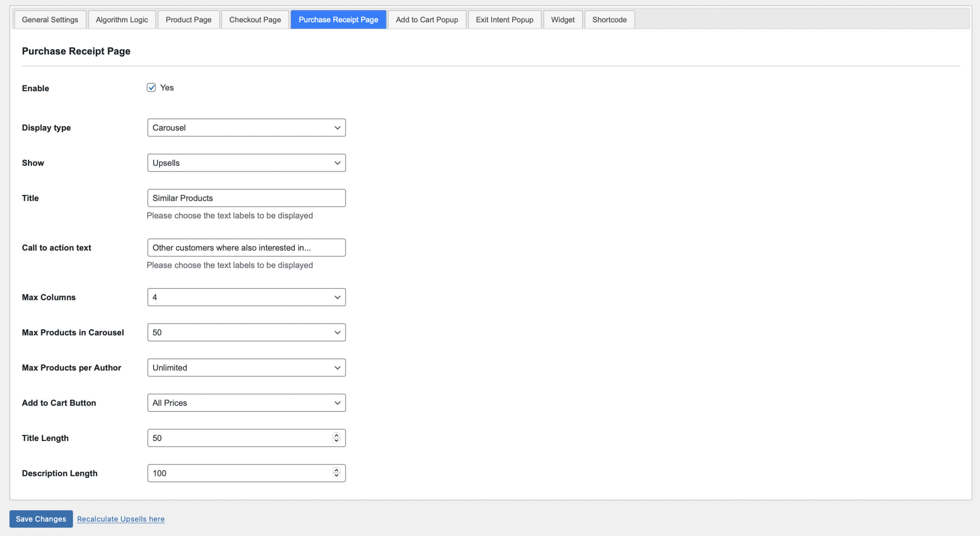Click the Enable label
This screenshot has width=980, height=536.
[35, 88]
